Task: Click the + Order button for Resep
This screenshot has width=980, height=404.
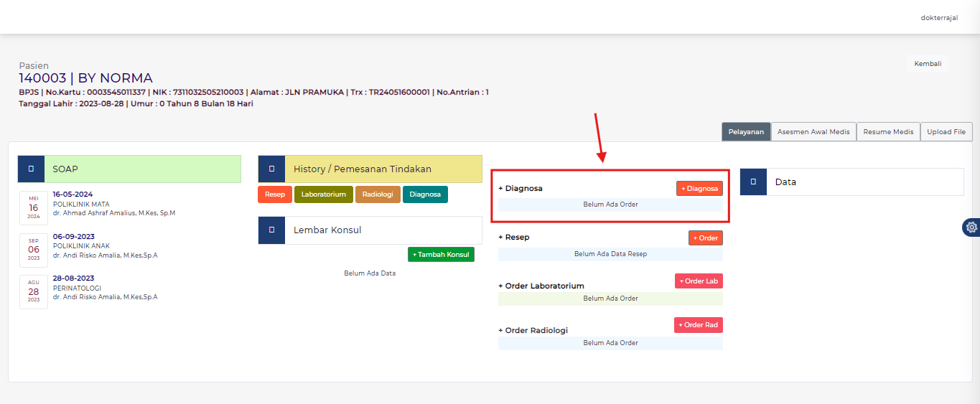Action: click(705, 238)
